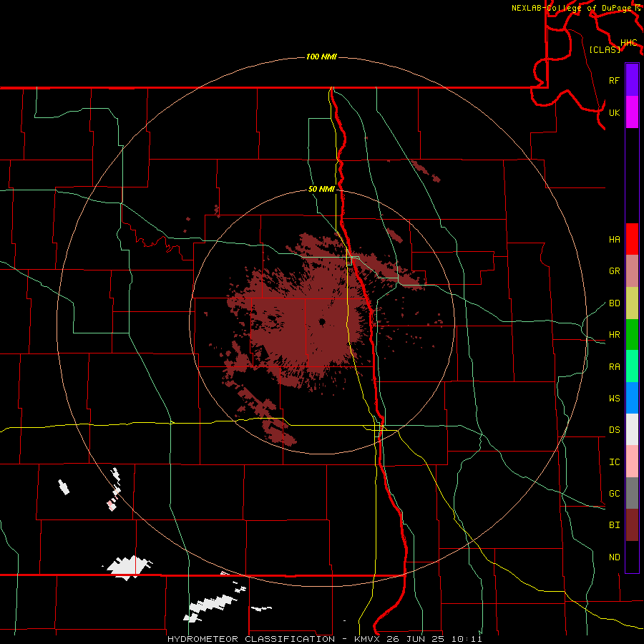
Task: Select the BD yellow legend swatch
Action: click(632, 303)
